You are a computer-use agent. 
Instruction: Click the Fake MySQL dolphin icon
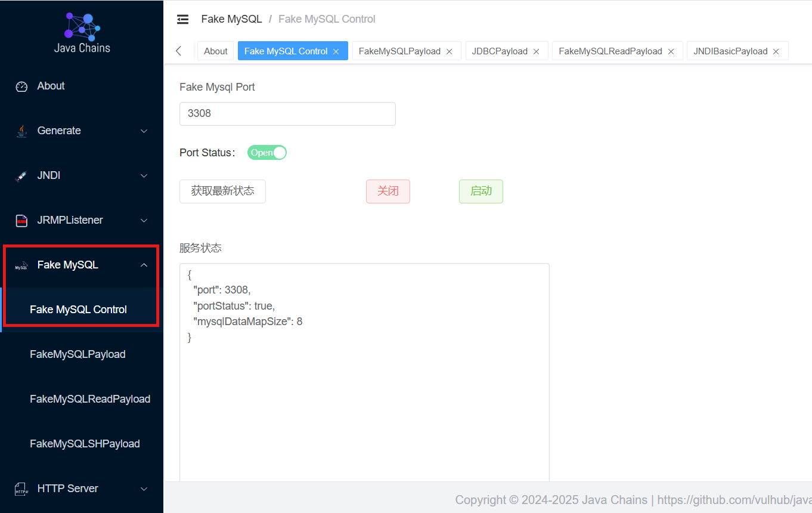click(21, 266)
